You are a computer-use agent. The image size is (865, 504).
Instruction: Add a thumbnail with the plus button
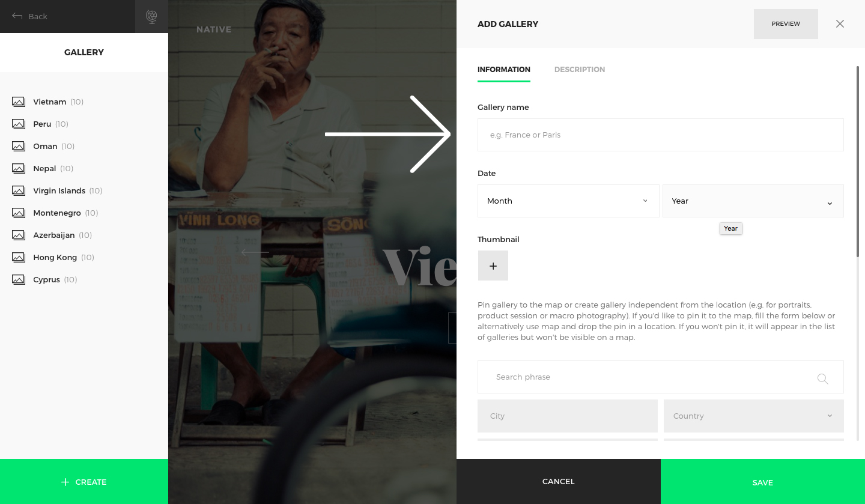[493, 266]
